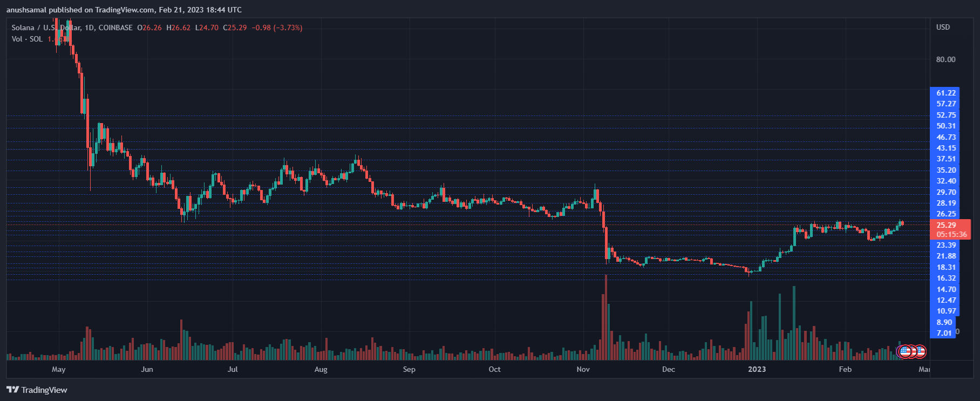Screen dimensions: 980x401
Task: Click the Aug month marker
Action: point(321,369)
